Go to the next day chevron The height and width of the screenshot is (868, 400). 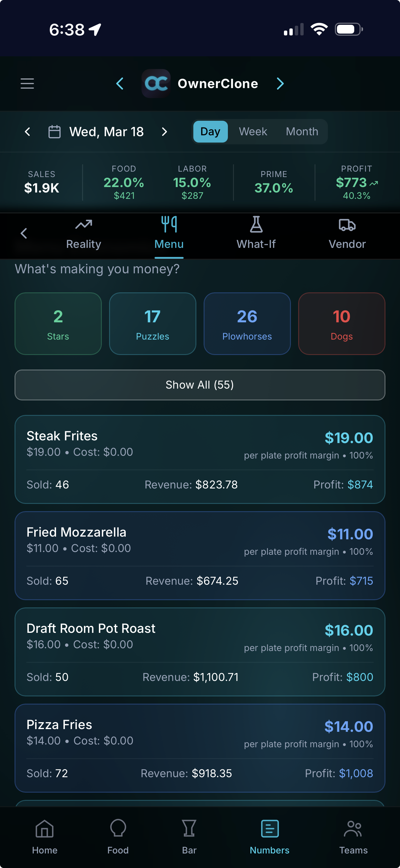click(164, 131)
